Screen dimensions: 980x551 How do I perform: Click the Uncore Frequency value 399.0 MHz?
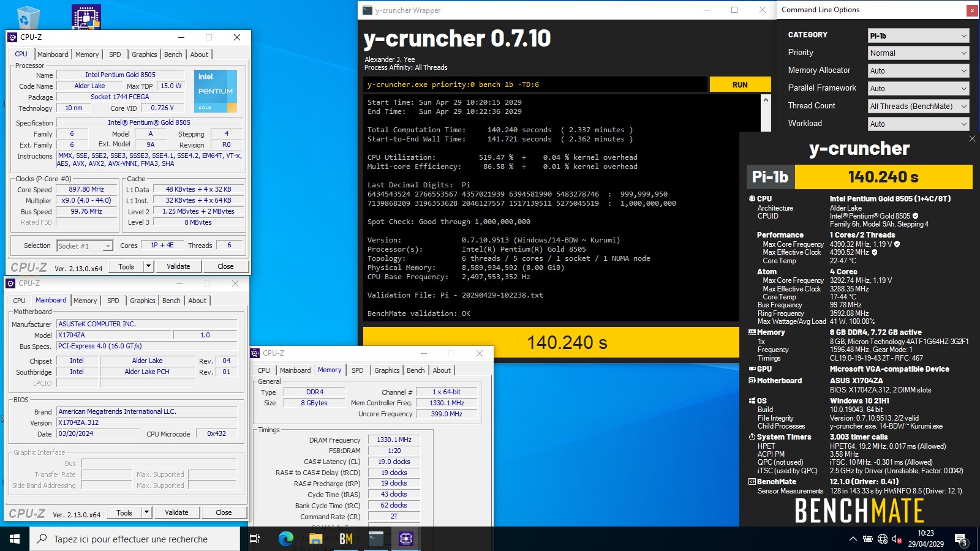coord(447,414)
